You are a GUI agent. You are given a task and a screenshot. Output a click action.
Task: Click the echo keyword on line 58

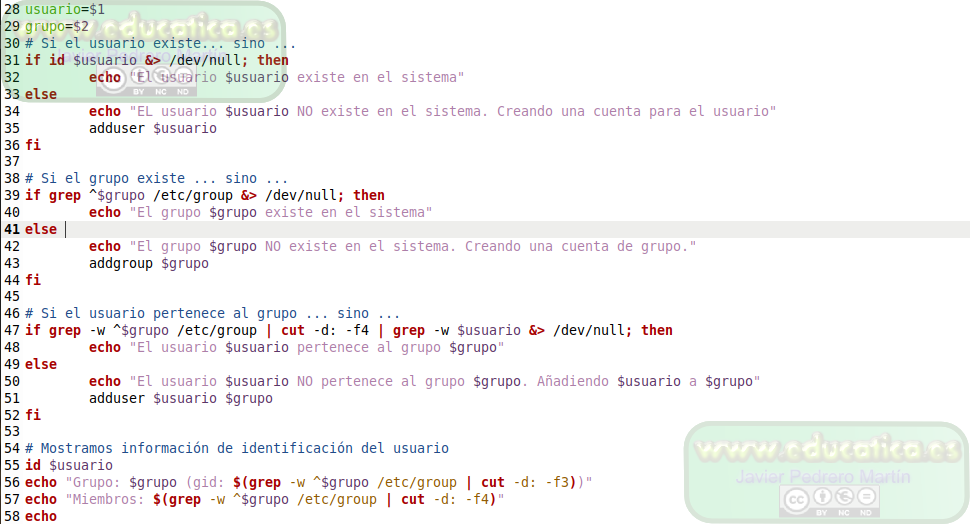click(41, 516)
